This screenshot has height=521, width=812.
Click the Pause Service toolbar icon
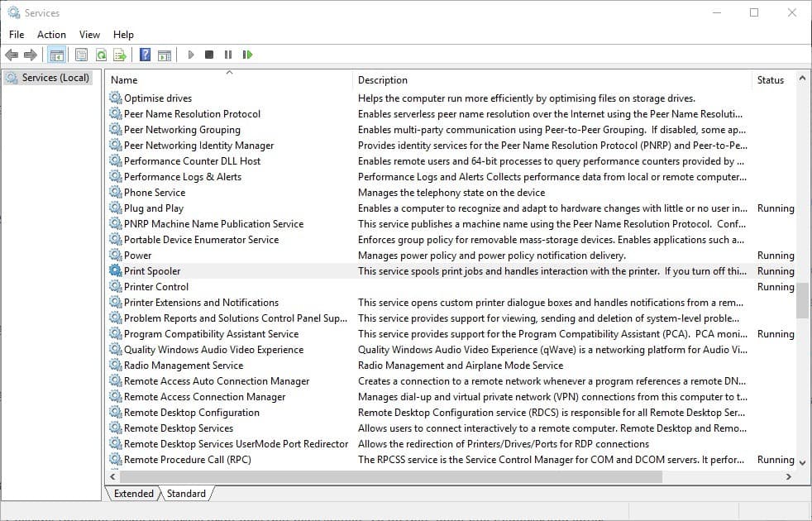(x=228, y=55)
